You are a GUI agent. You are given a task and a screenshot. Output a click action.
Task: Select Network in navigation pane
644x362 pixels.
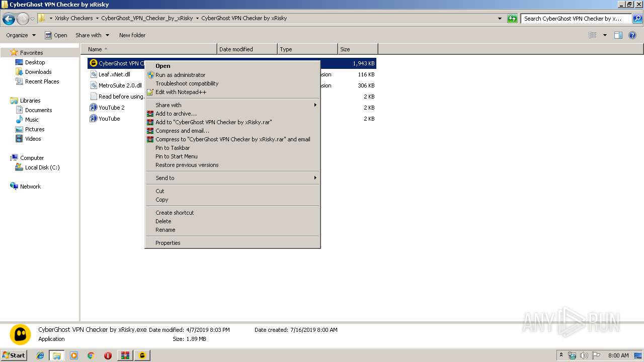click(x=30, y=187)
